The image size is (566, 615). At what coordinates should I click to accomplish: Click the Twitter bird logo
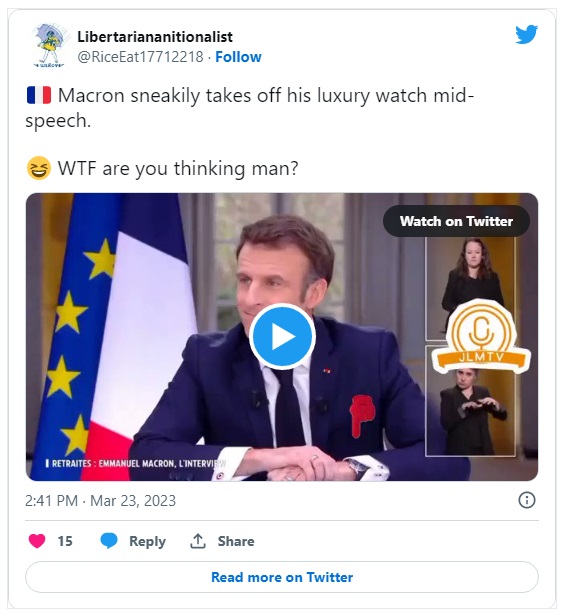(x=526, y=35)
